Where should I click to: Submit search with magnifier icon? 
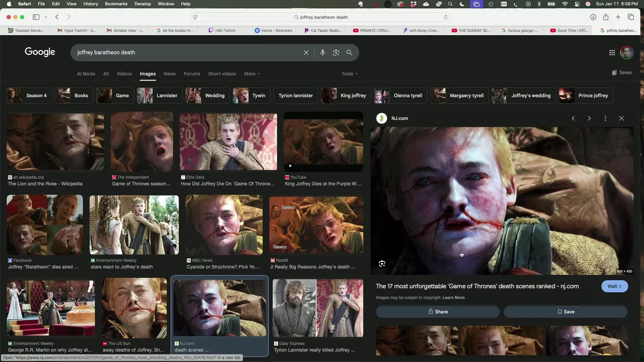349,52
